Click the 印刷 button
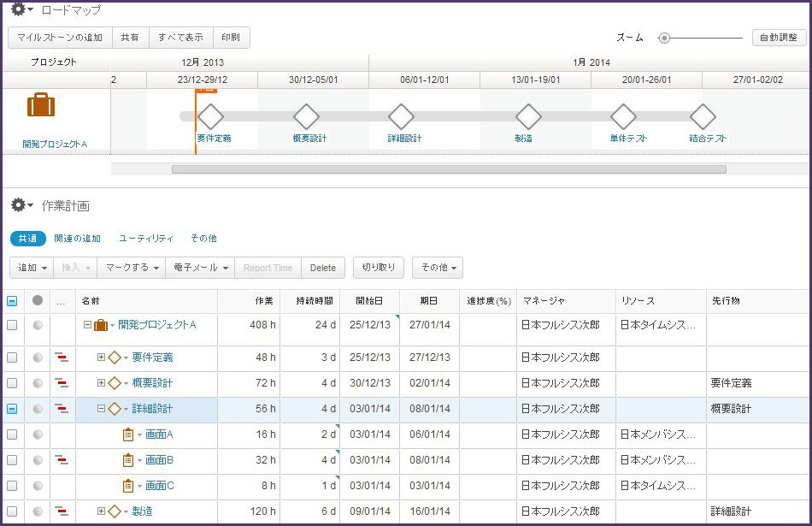812x526 pixels. 232,38
